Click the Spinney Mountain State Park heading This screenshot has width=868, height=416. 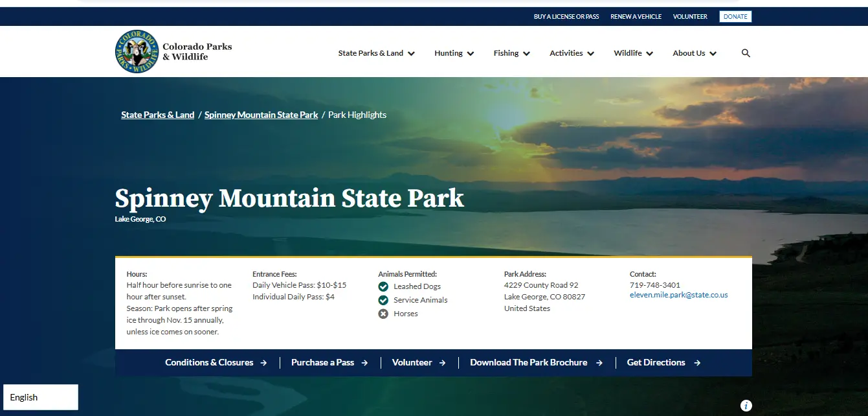click(x=289, y=198)
